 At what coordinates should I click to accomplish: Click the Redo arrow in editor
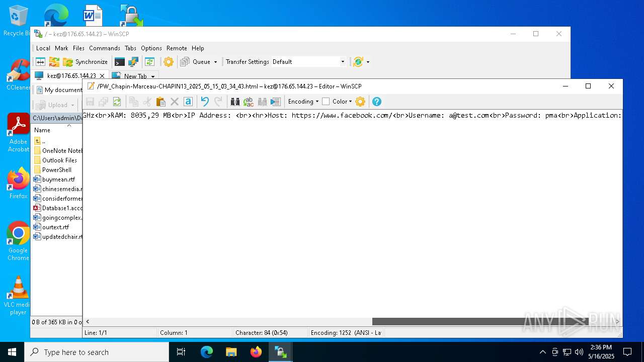coord(218,102)
